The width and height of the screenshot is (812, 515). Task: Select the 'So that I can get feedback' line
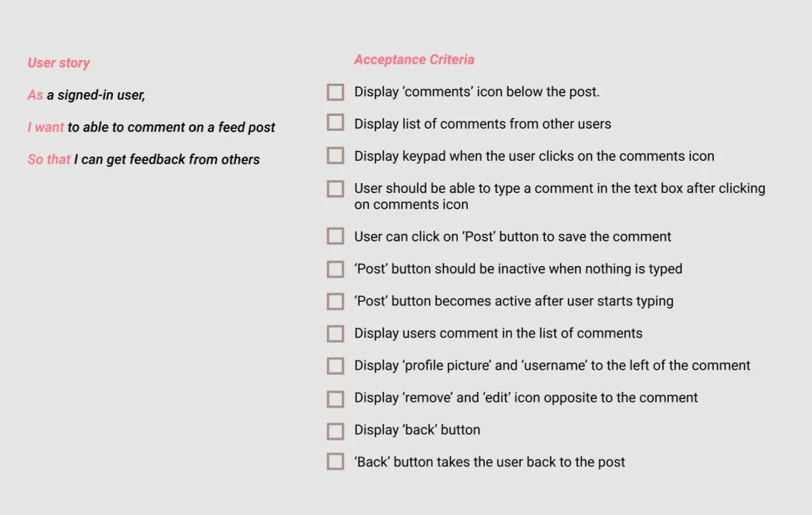(144, 160)
